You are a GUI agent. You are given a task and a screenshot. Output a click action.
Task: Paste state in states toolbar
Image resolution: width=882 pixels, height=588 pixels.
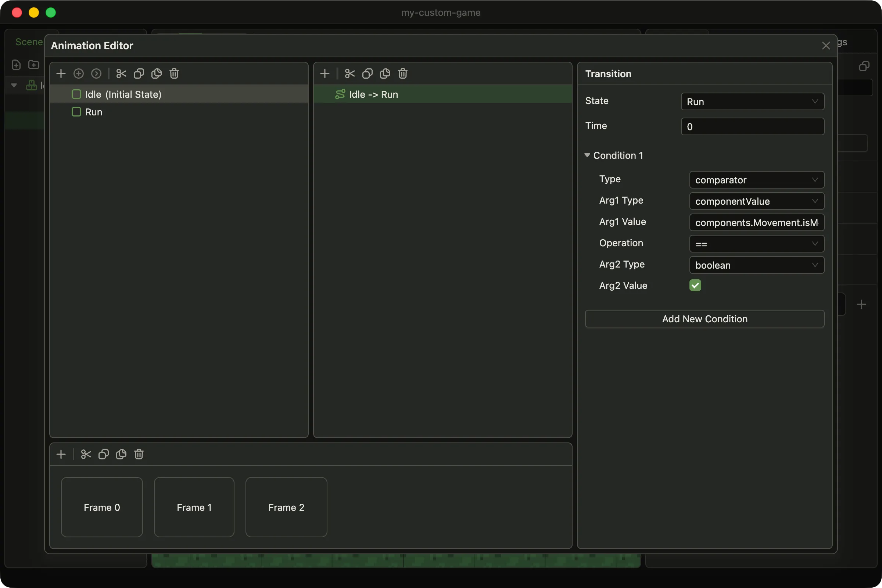point(157,73)
